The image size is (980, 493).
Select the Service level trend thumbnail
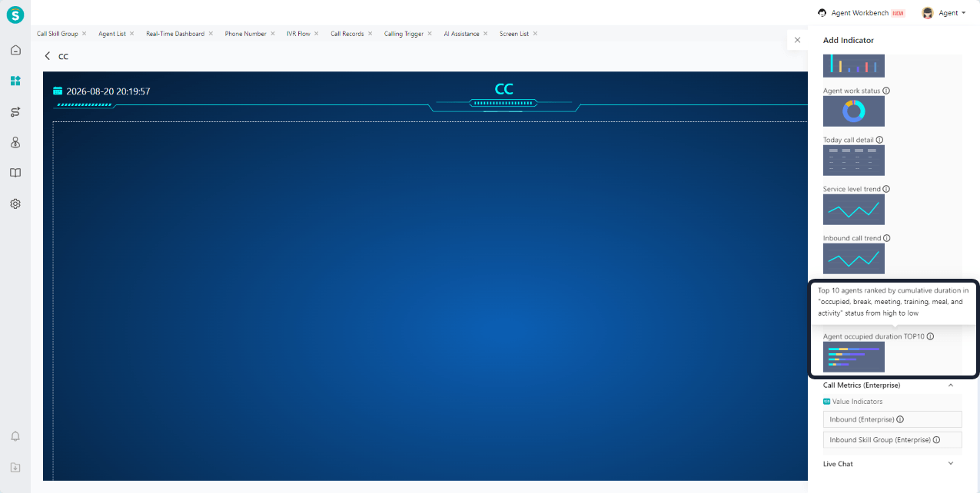854,210
